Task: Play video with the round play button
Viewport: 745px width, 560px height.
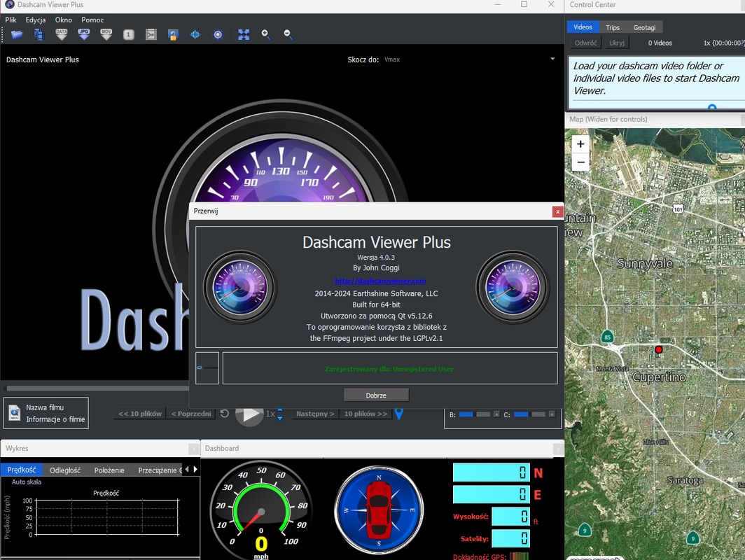Action: (249, 414)
